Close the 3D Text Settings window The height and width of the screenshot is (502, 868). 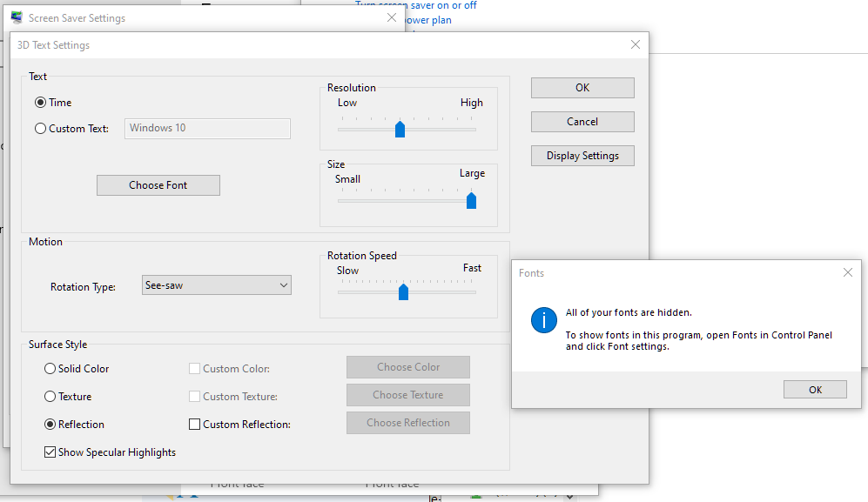pyautogui.click(x=636, y=45)
